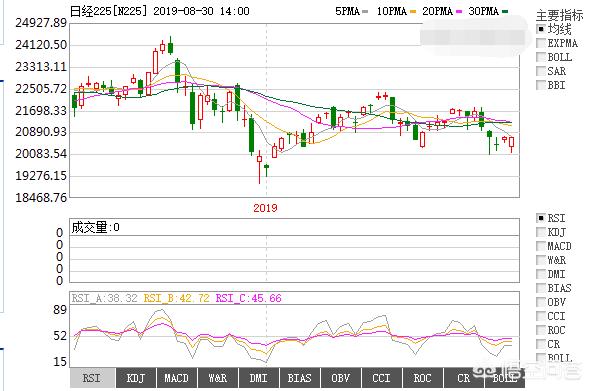593x391 pixels.
Task: Click the 30PMA green legend swatch
Action: point(505,12)
